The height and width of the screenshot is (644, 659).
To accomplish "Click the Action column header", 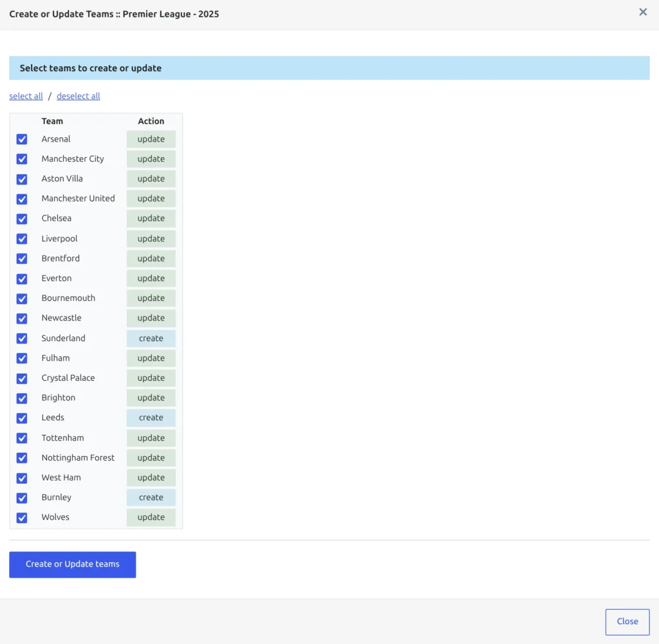I will tap(151, 121).
